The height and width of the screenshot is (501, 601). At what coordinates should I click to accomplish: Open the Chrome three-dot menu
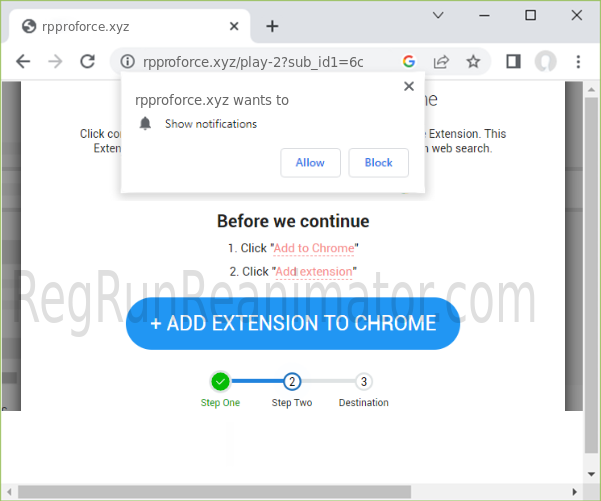click(x=578, y=61)
